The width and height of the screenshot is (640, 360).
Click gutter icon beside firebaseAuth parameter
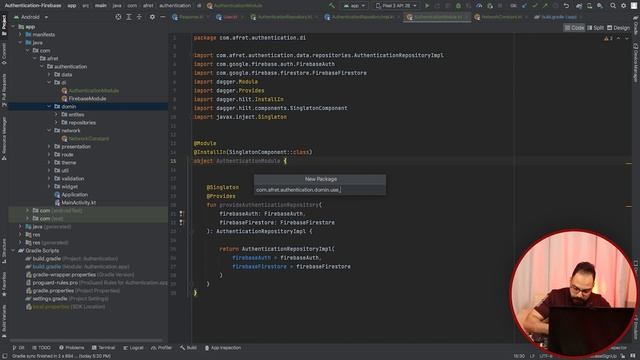click(x=182, y=213)
